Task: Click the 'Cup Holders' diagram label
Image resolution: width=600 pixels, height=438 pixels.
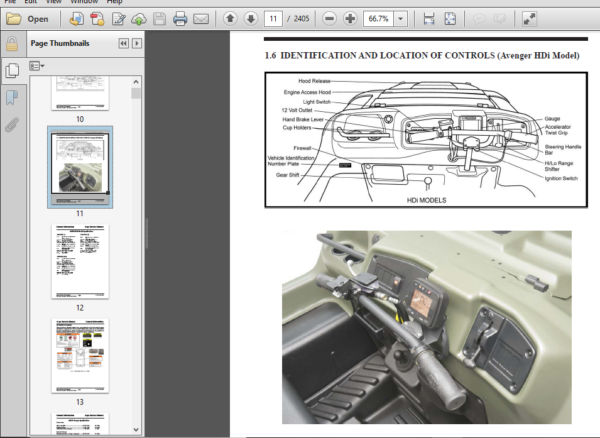Action: tap(297, 127)
